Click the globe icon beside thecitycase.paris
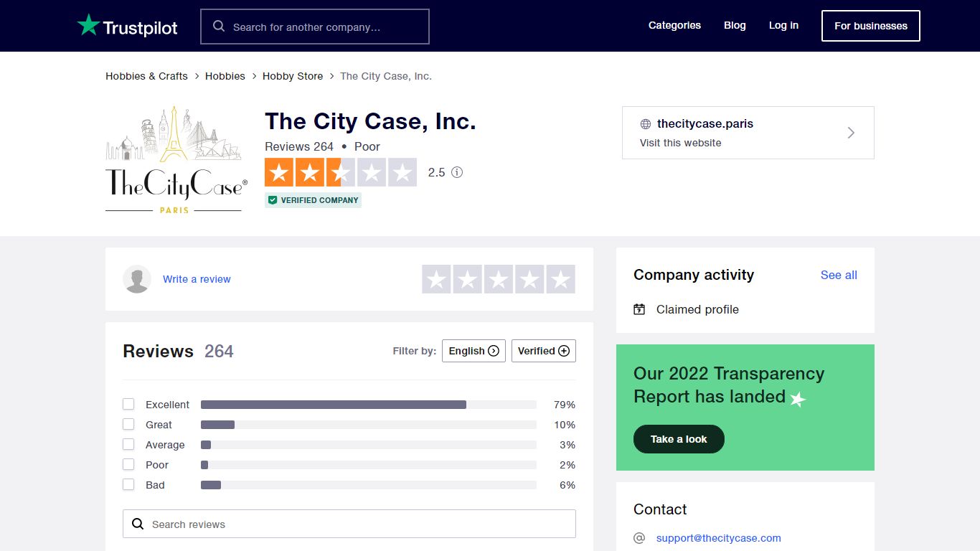The image size is (980, 551). (646, 124)
